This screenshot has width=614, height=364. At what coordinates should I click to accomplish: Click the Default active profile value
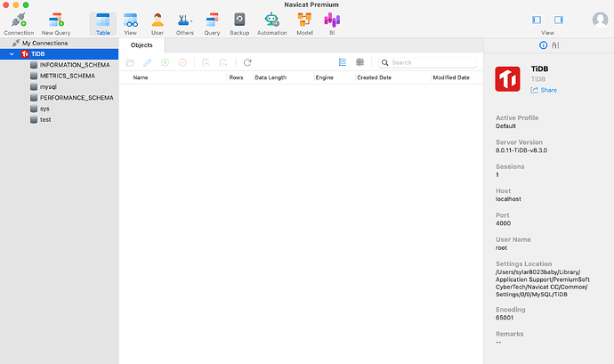pos(506,126)
